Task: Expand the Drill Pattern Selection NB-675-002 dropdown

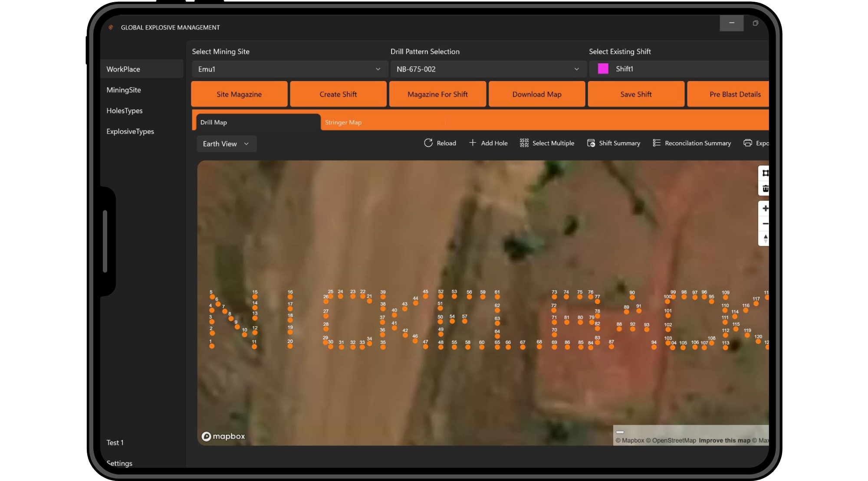Action: coord(488,69)
